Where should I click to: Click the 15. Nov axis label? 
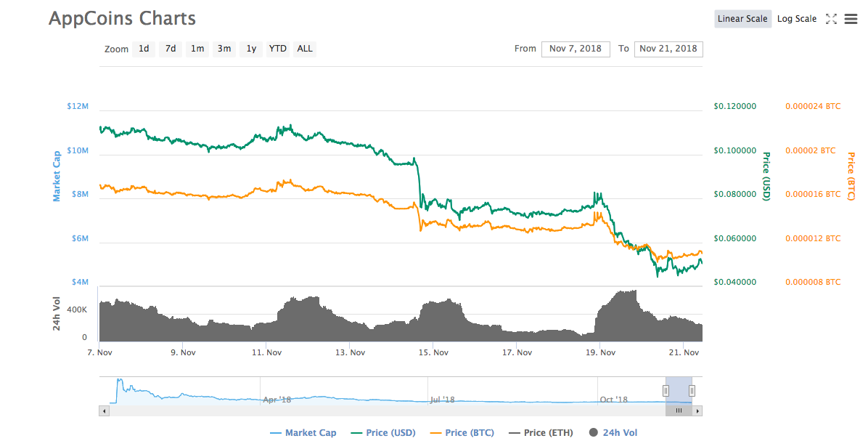[433, 352]
